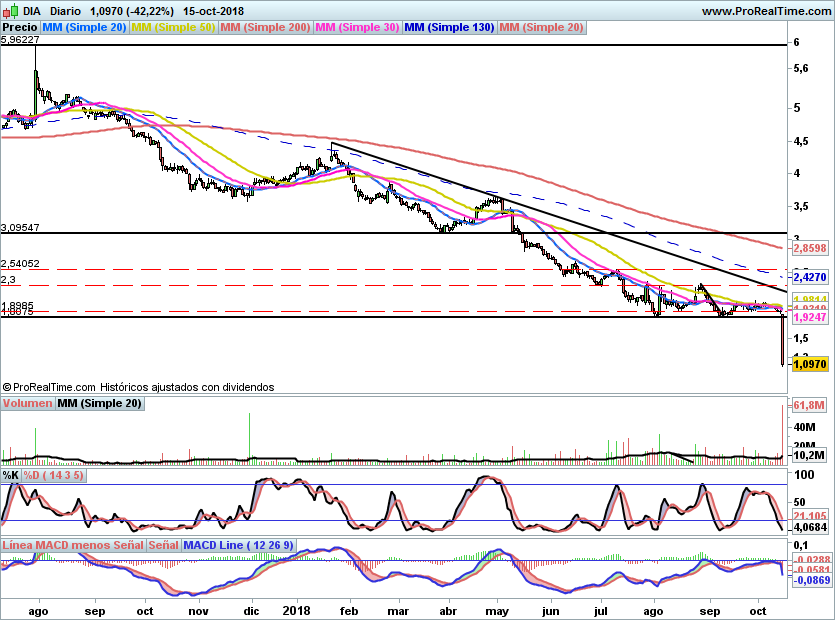The height and width of the screenshot is (620, 835).
Task: Click the 2,4270 moving average tag
Action: 810,277
